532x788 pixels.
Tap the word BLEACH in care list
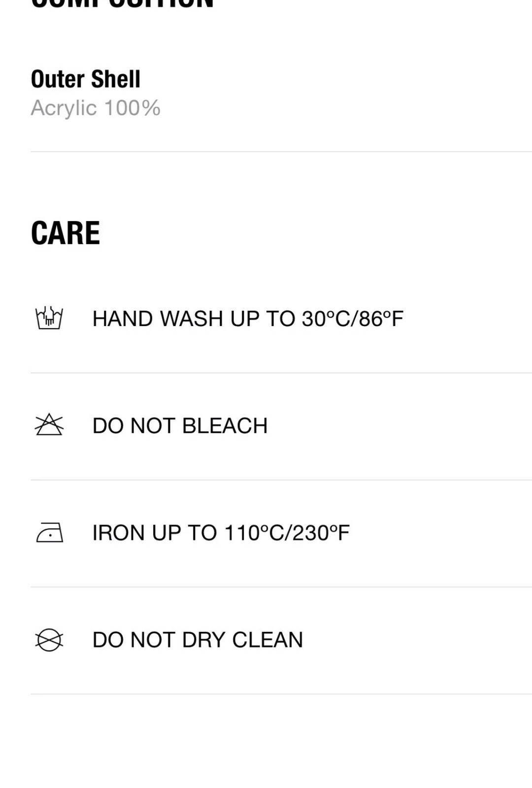(225, 426)
